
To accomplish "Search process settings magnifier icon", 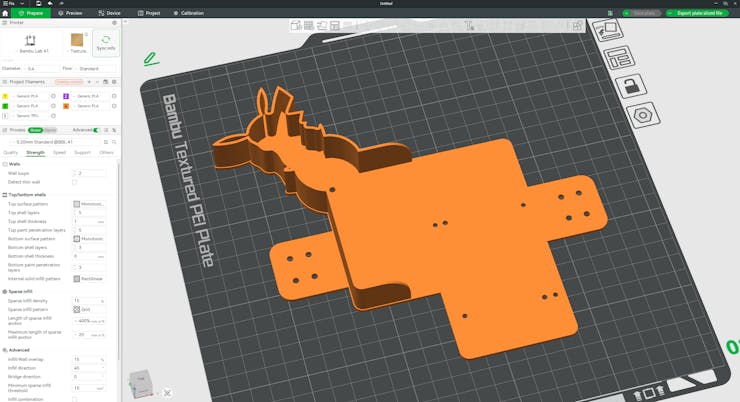I will (114, 142).
